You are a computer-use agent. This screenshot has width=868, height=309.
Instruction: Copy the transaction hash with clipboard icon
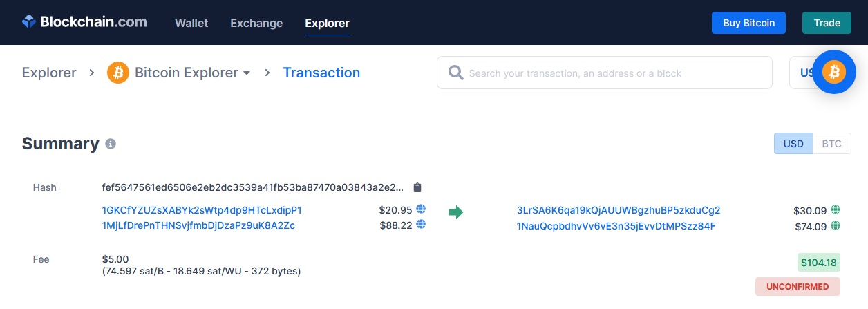(x=417, y=187)
